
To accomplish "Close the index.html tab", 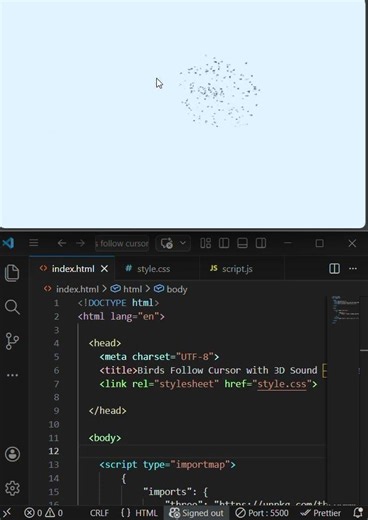I will [104, 269].
